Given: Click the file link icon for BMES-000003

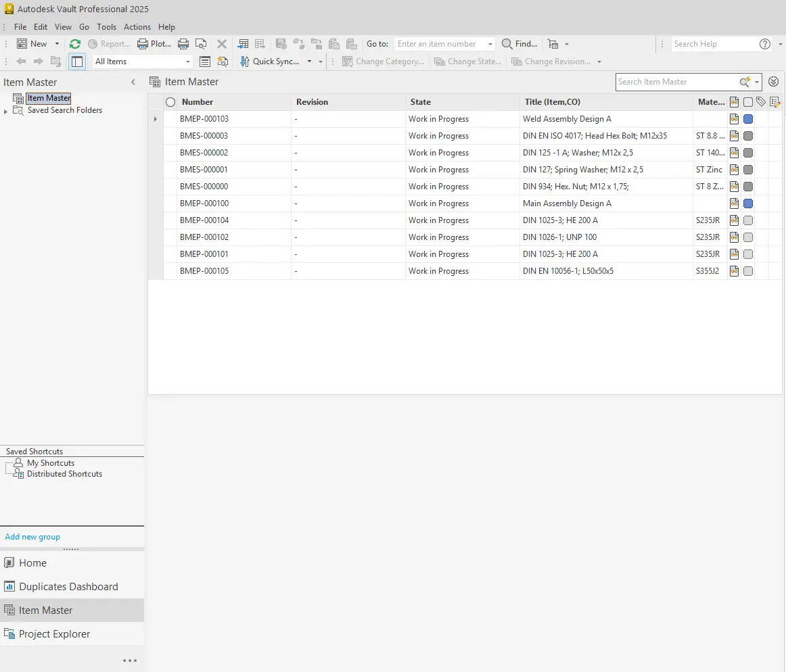Looking at the screenshot, I should (735, 136).
